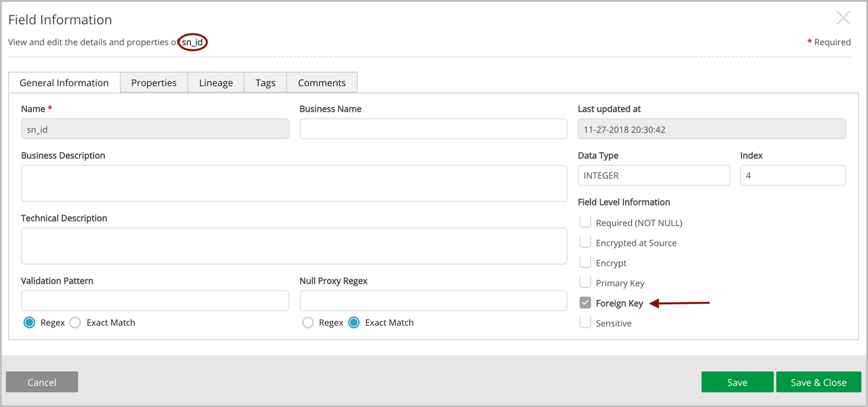Switch to the Properties tab
The width and height of the screenshot is (868, 407).
[x=154, y=83]
